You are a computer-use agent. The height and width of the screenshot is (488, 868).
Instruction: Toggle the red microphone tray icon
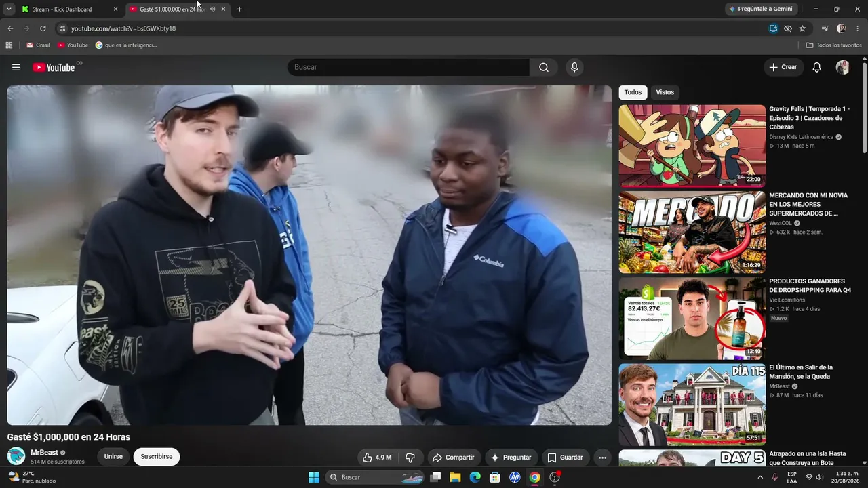coord(774,477)
